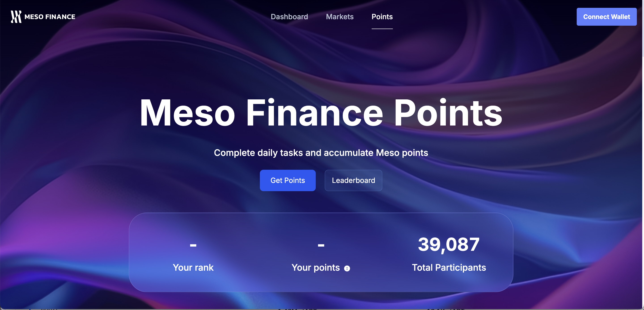The height and width of the screenshot is (310, 644).
Task: Click the Your points label text
Action: (316, 268)
